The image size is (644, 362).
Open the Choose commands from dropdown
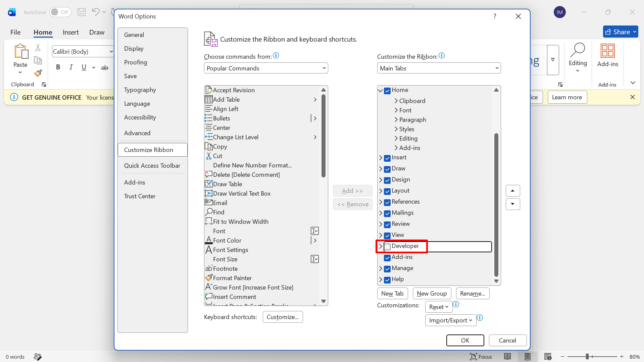(266, 68)
